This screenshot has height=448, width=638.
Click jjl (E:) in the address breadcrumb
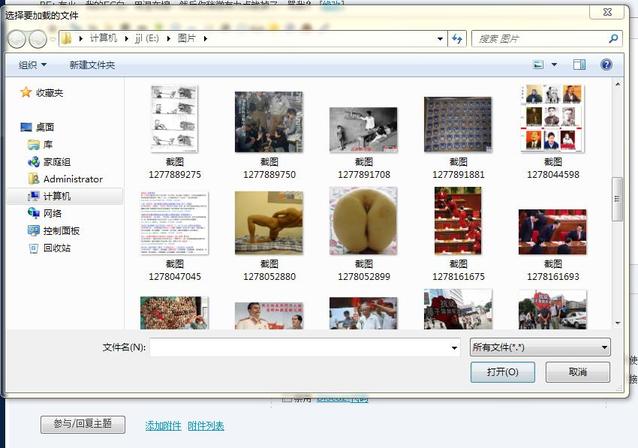[147, 38]
